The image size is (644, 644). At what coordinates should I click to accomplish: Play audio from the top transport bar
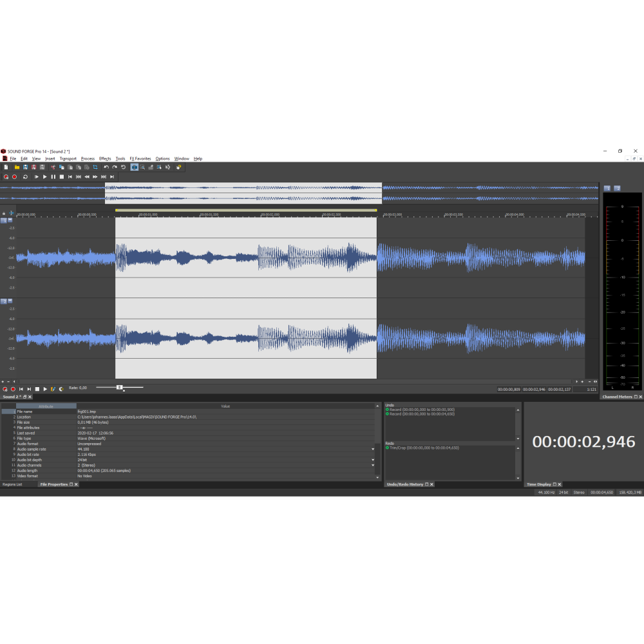45,176
